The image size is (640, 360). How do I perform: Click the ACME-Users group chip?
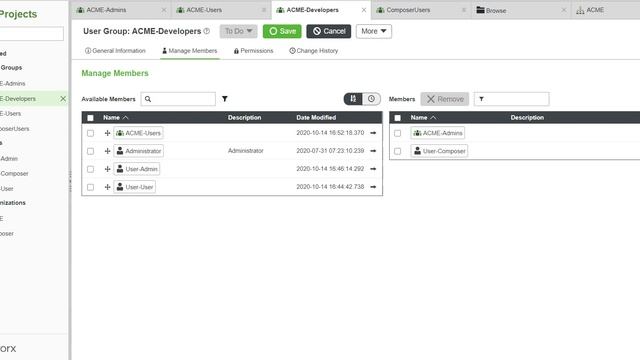point(138,133)
